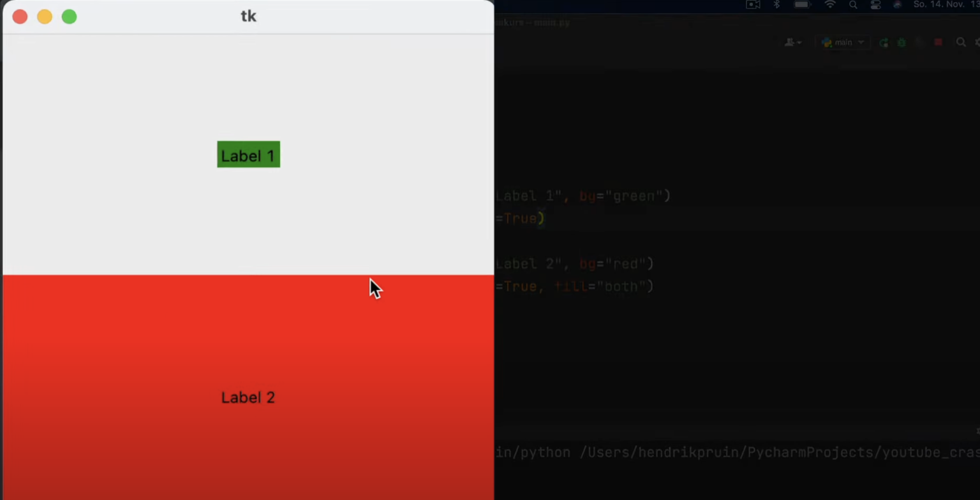Click the screen mirroring icon in menu bar
The width and height of the screenshot is (980, 500).
pyautogui.click(x=754, y=6)
